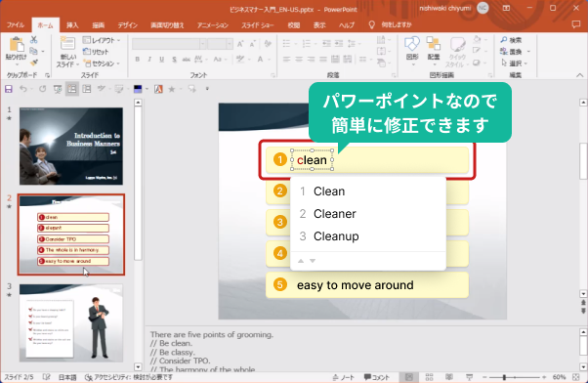Start Slide Show from status bar icon
Screen dimensions: 588x383
tap(469, 377)
